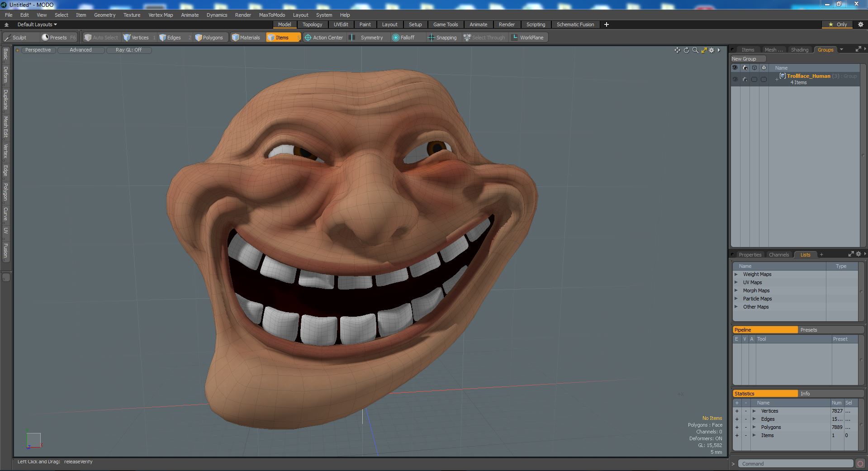The image size is (868, 471).
Task: Open the Geometry menu
Action: (x=104, y=15)
